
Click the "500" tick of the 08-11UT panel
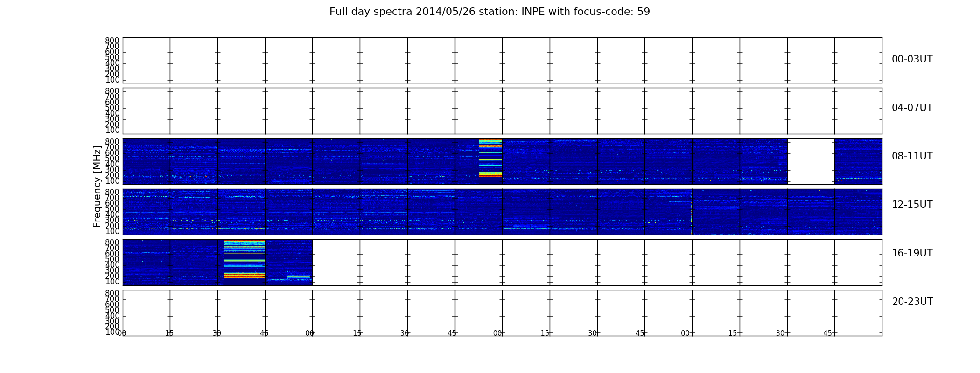pos(112,159)
